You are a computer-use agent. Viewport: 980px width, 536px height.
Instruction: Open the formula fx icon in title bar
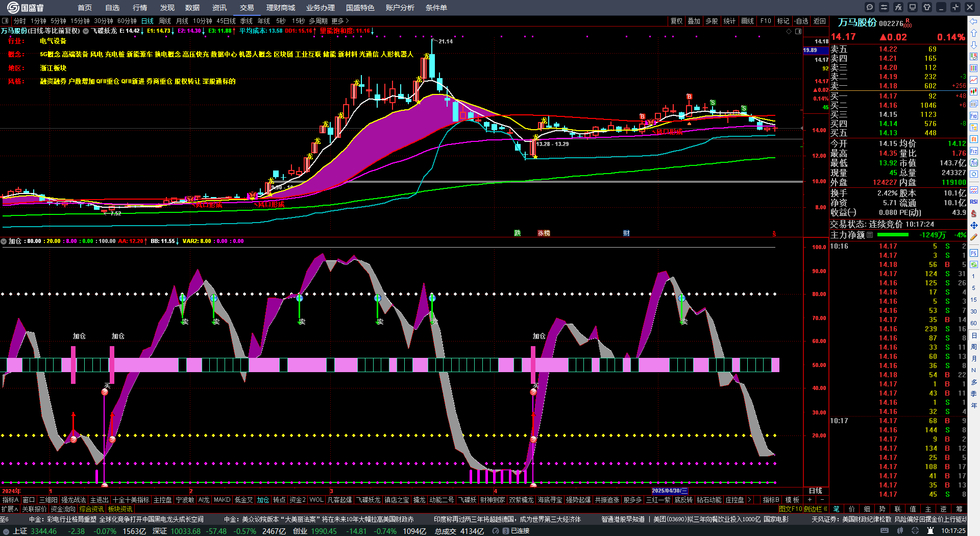tap(898, 7)
